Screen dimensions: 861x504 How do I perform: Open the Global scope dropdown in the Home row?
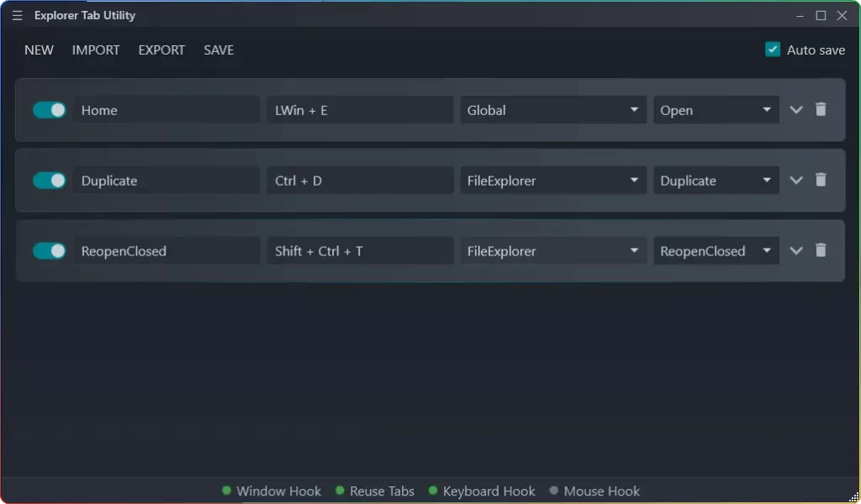[553, 110]
